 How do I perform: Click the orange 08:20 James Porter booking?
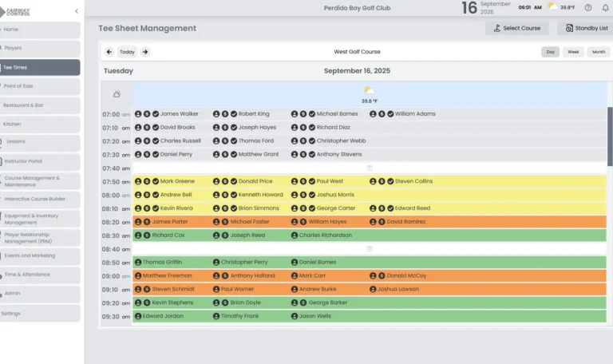tap(169, 222)
